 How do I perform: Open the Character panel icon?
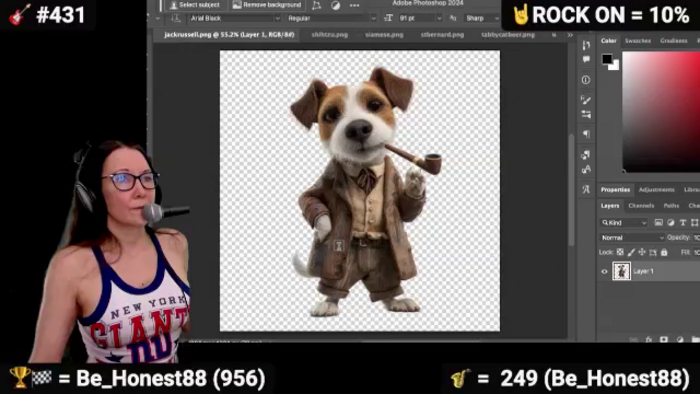click(586, 170)
